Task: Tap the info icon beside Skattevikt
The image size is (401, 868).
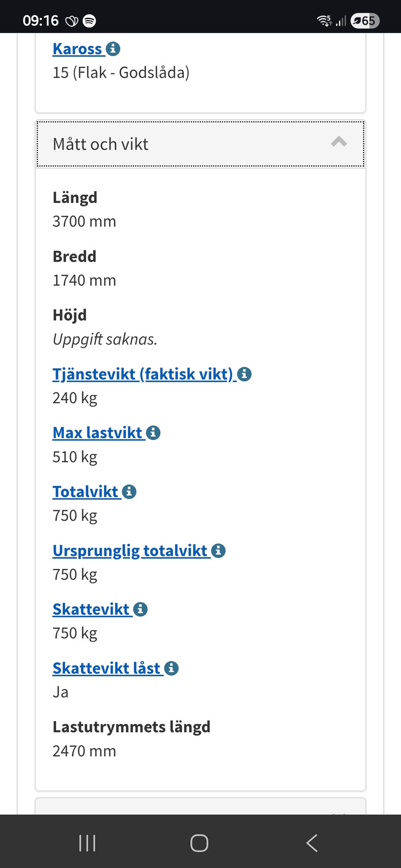Action: coord(140,609)
